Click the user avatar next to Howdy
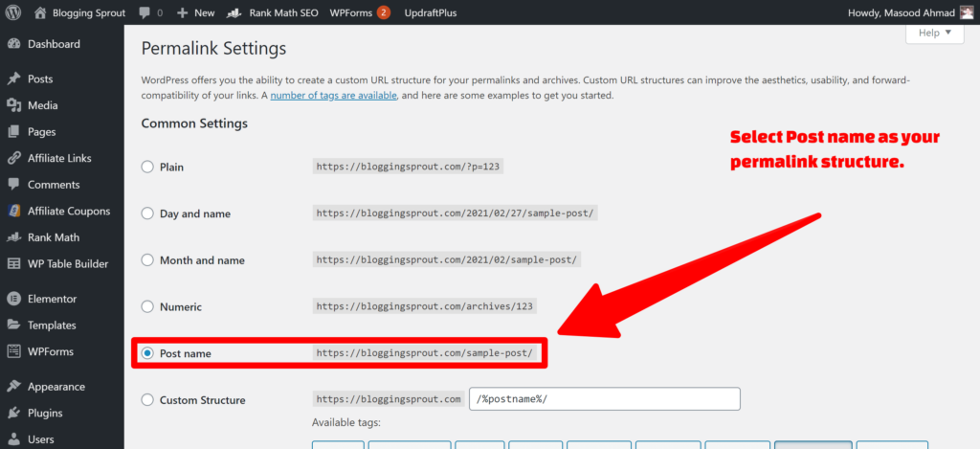Viewport: 980px width, 449px height. point(967,12)
